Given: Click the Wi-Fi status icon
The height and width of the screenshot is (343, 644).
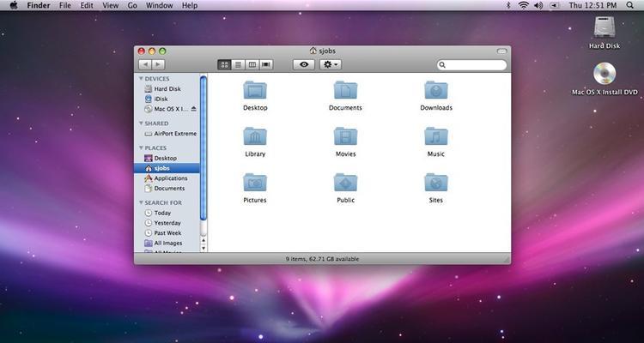Looking at the screenshot, I should [523, 5].
